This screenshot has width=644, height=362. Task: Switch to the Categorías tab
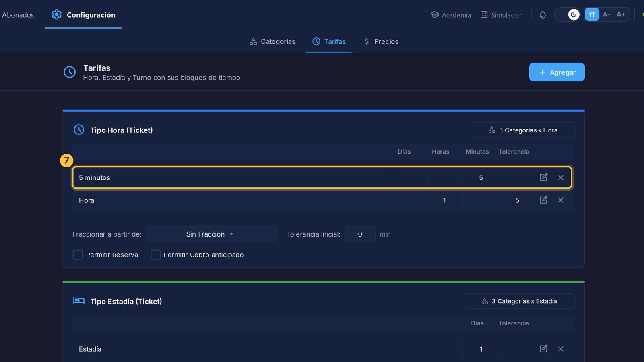click(272, 41)
